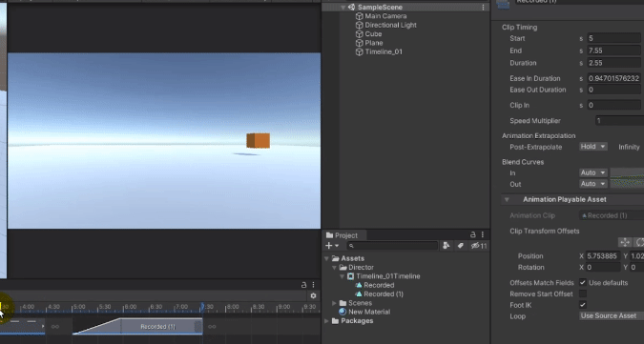Open Loop Use Source Asset dropdown

(x=612, y=315)
